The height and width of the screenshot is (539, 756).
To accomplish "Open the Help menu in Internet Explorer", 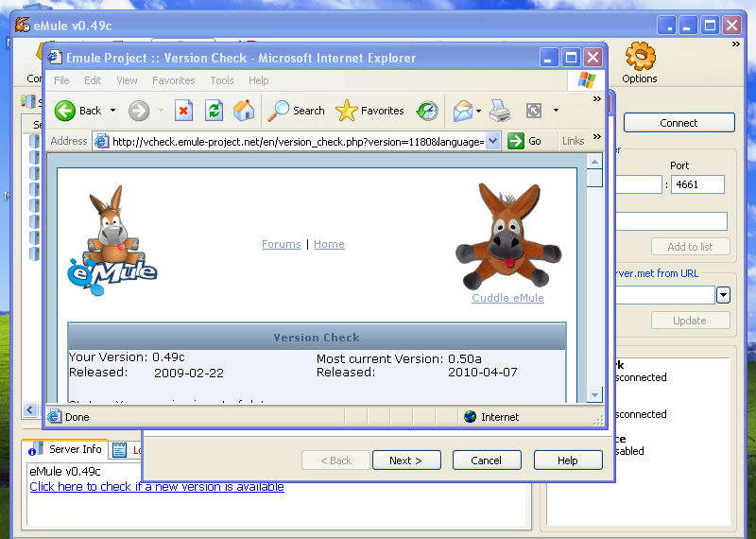I will pos(258,80).
